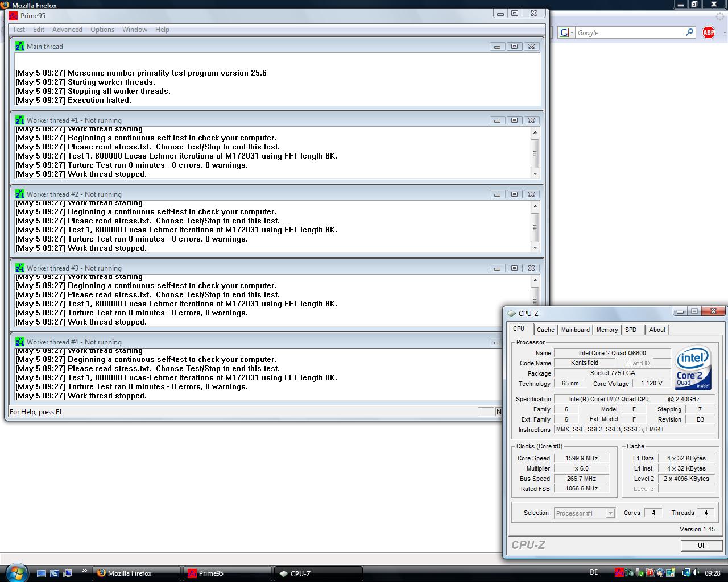Click the Rated FSB value 1066.6 MHz
The height and width of the screenshot is (582, 728).
(x=581, y=488)
